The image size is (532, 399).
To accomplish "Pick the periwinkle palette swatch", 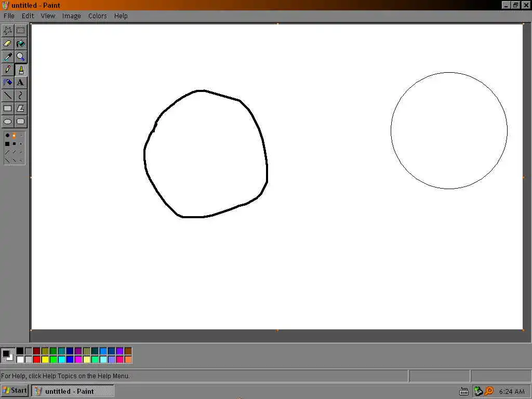I will point(112,360).
